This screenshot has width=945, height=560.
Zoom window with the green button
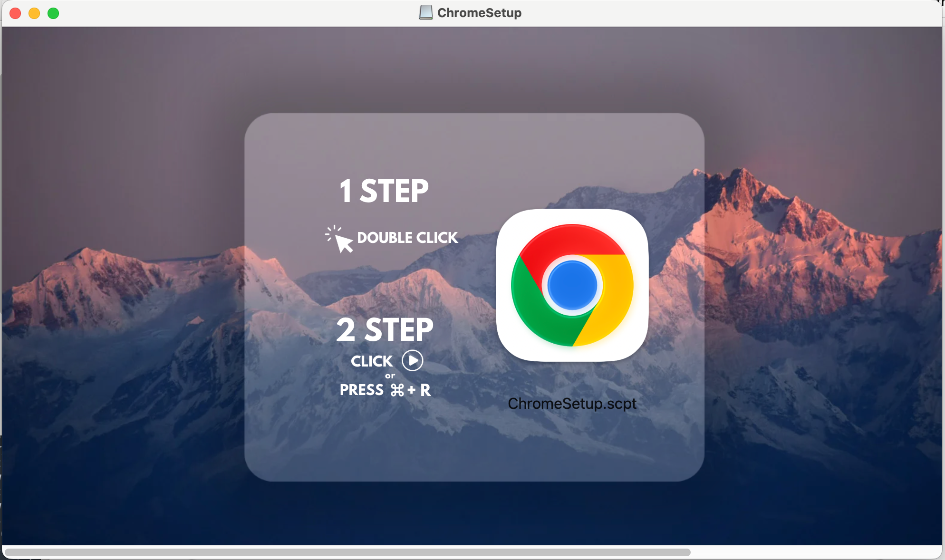[53, 13]
